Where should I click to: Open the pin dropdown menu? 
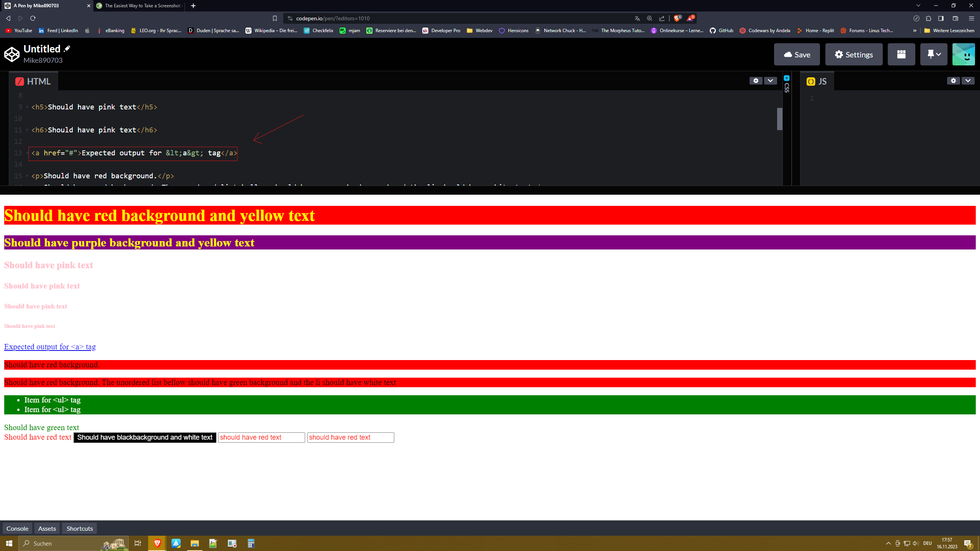(933, 54)
